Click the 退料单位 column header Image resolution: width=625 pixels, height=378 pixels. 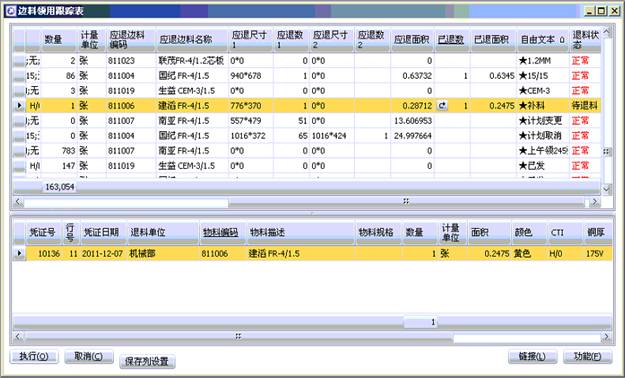(162, 232)
